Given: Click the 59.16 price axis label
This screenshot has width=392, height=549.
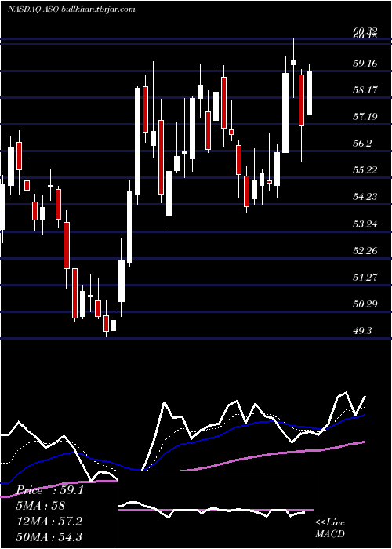Looking at the screenshot, I should [x=365, y=64].
